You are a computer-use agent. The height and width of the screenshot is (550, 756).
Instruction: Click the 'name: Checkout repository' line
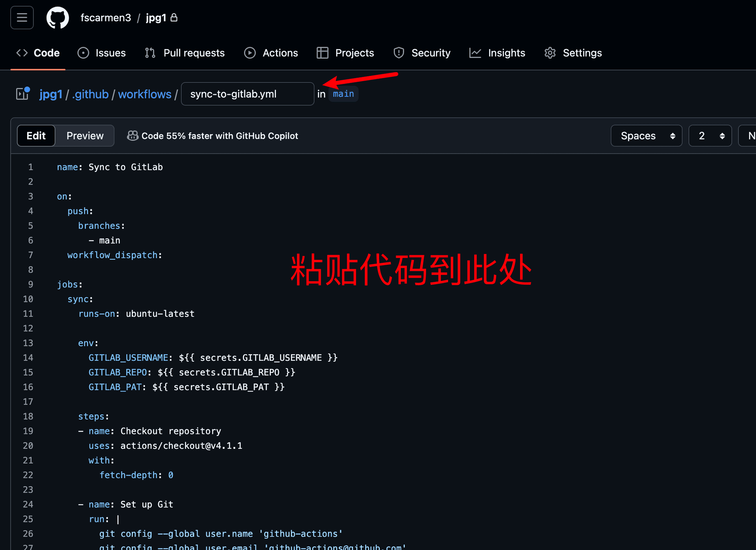(150, 431)
